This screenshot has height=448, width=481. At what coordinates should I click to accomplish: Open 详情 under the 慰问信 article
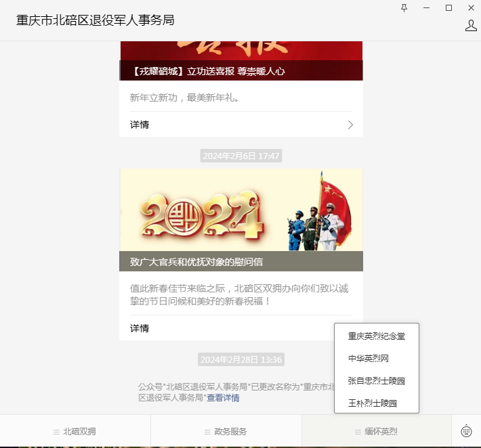(x=140, y=328)
